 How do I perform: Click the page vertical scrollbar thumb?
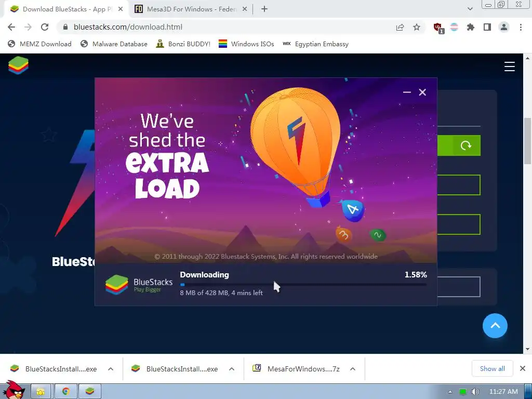pos(527,141)
